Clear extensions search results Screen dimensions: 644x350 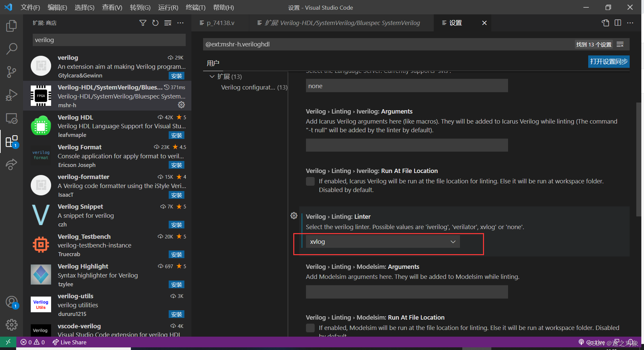coord(168,23)
